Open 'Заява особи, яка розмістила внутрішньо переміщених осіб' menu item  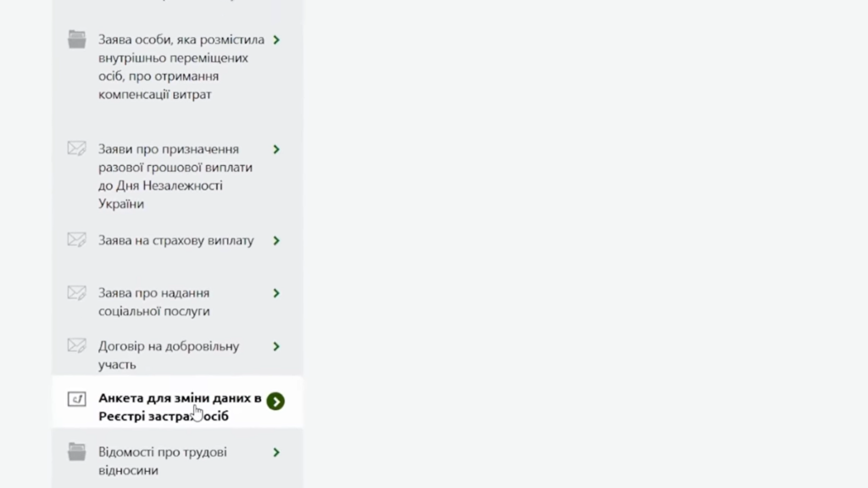pyautogui.click(x=181, y=67)
